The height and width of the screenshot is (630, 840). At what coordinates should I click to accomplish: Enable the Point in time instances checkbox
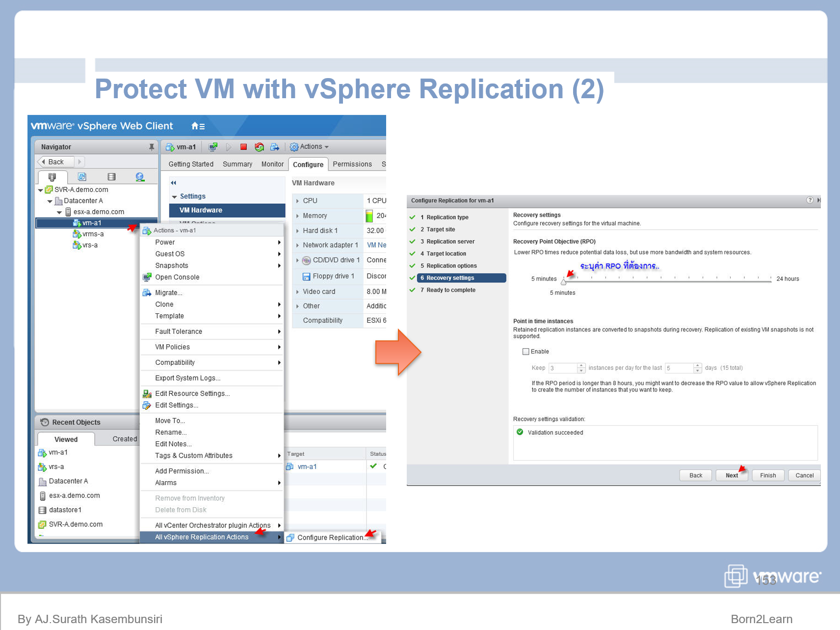pos(525,352)
